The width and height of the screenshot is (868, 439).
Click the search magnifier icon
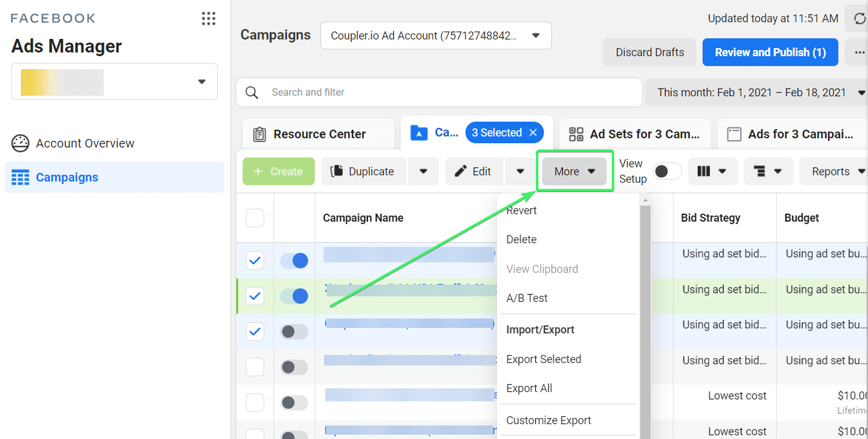[x=251, y=93]
